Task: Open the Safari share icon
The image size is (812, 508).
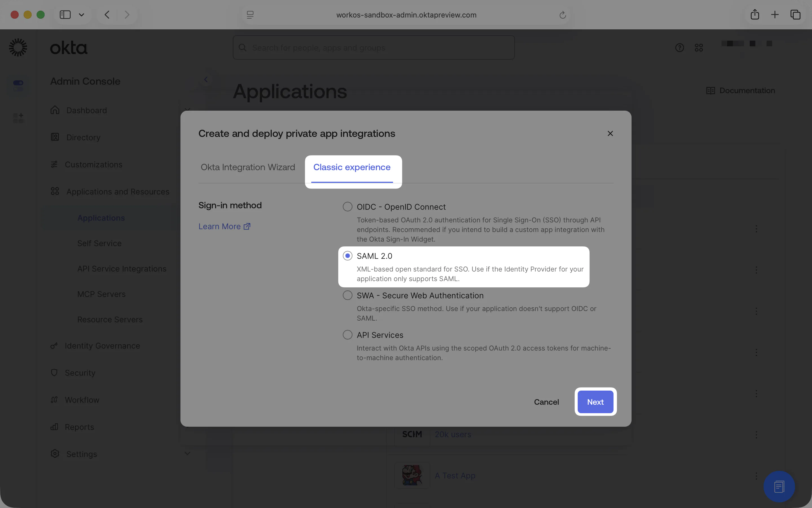Action: click(755, 14)
